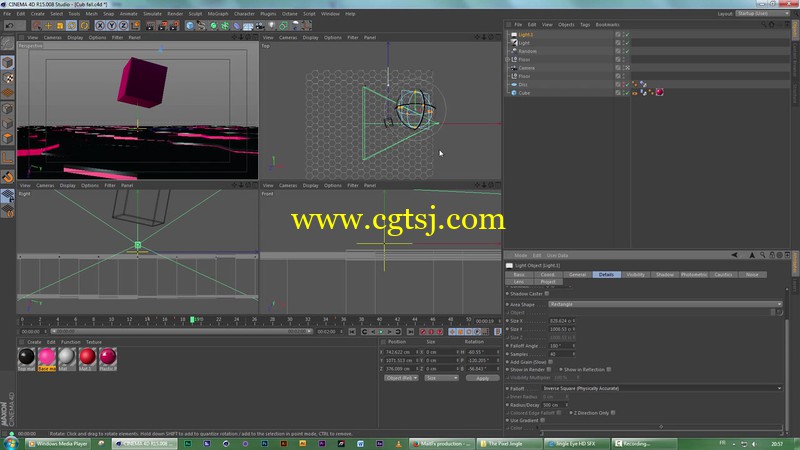The image size is (800, 450).
Task: Click the Apply button
Action: 482,378
